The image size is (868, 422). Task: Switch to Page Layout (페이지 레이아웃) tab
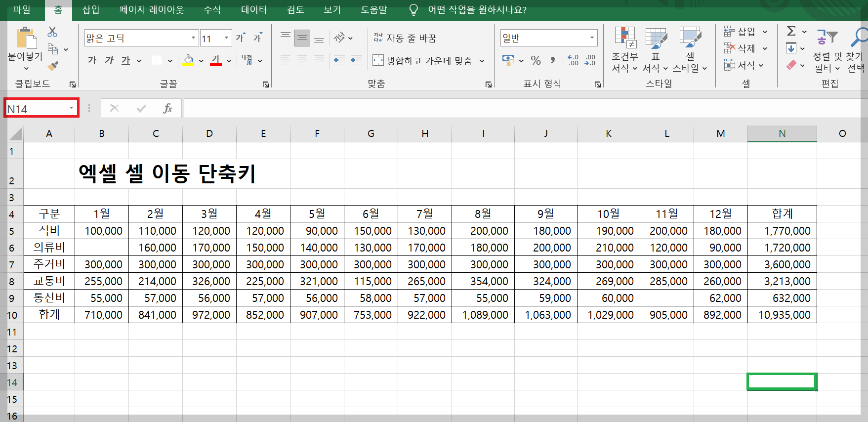tap(151, 10)
